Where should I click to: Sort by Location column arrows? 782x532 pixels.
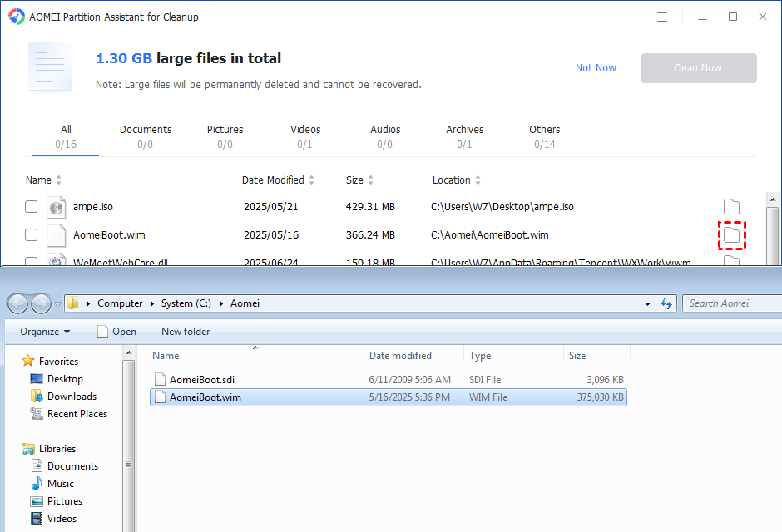coord(478,180)
